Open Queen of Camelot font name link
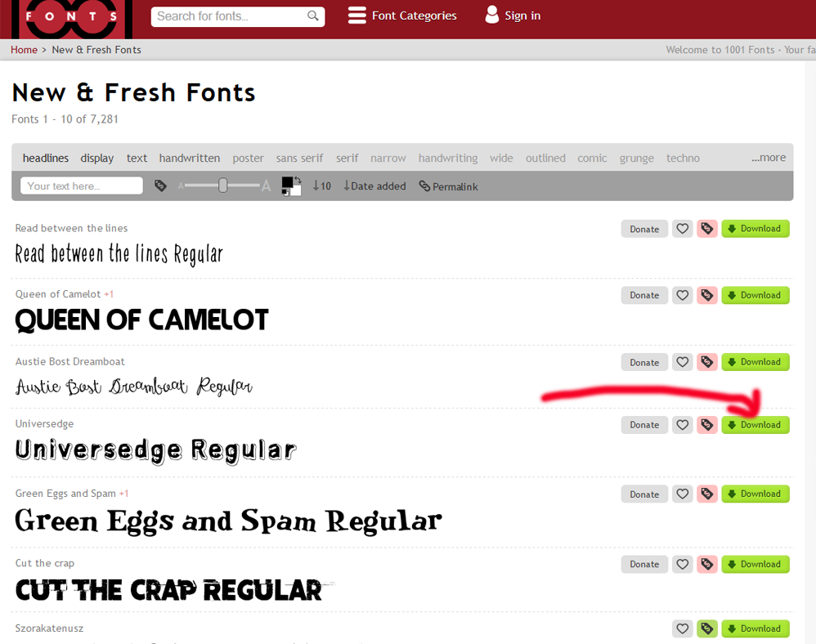 58,294
